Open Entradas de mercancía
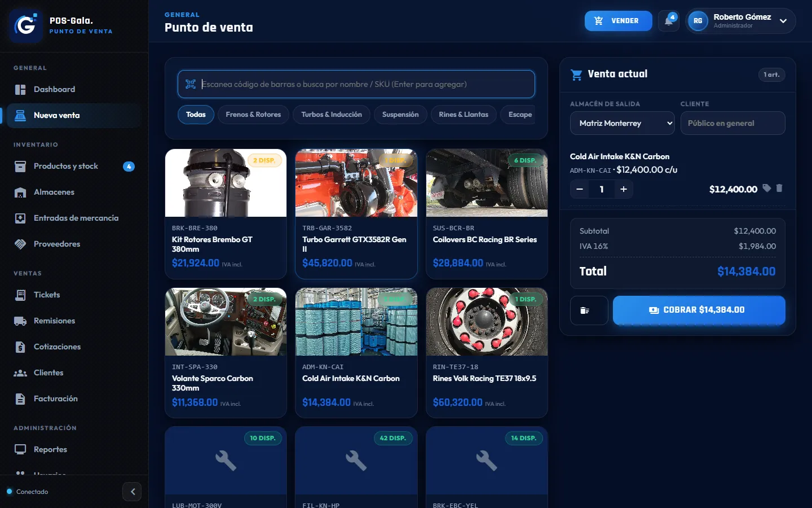The image size is (812, 508). coord(74,218)
